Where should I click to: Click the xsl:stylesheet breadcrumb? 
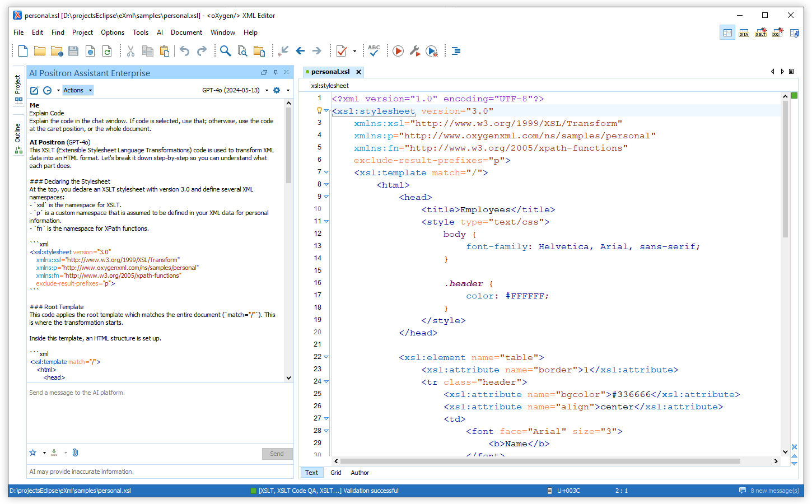click(330, 86)
